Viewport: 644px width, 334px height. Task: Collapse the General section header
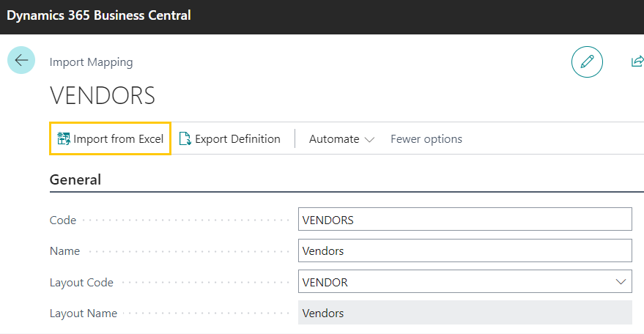75,180
